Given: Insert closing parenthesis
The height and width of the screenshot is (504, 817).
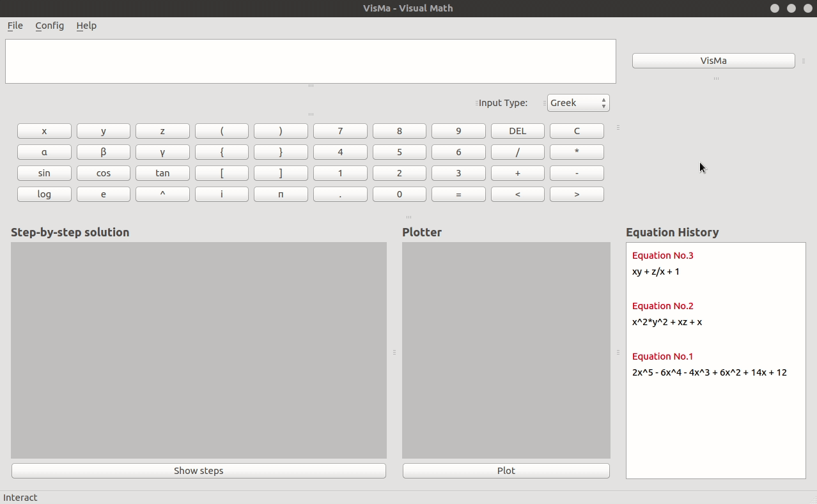Looking at the screenshot, I should [x=281, y=131].
